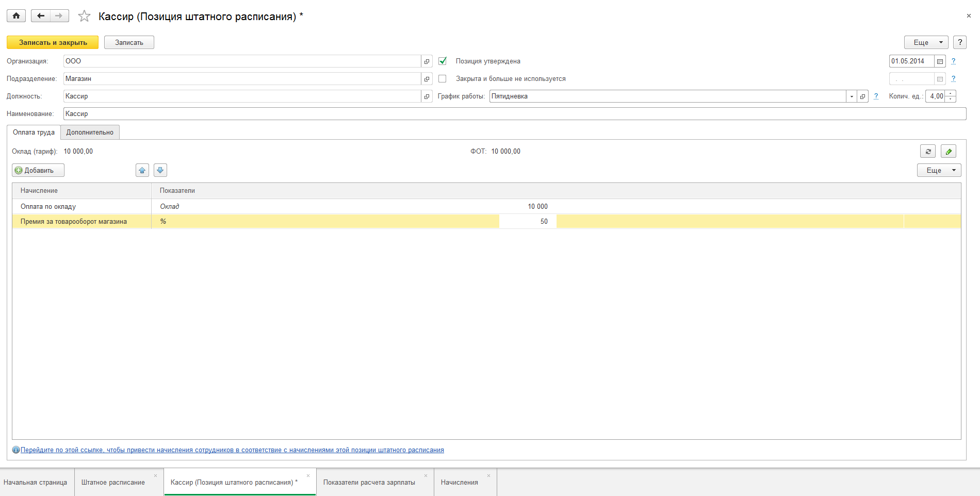The image size is (980, 496).
Task: Expand the График работы dropdown list
Action: coord(852,96)
